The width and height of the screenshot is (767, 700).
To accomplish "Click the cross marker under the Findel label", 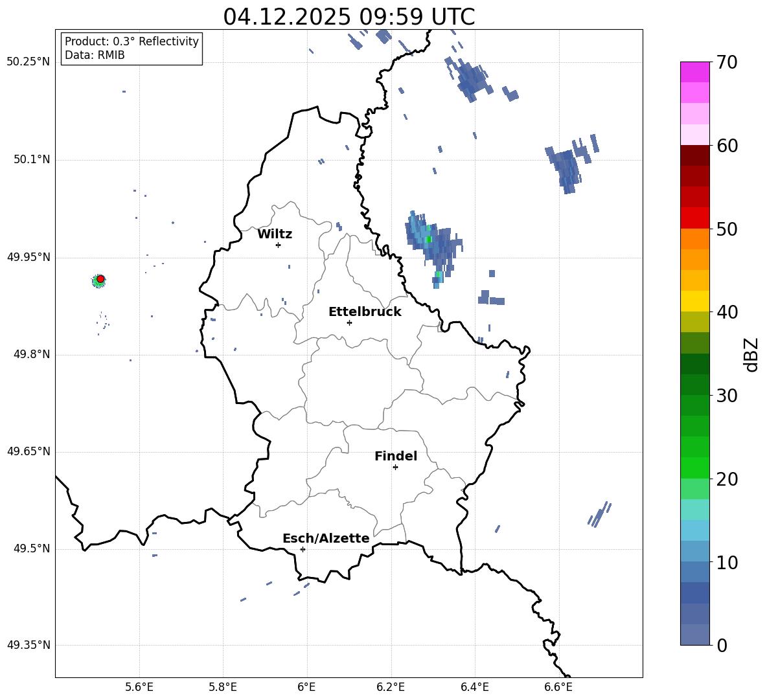I will (395, 468).
